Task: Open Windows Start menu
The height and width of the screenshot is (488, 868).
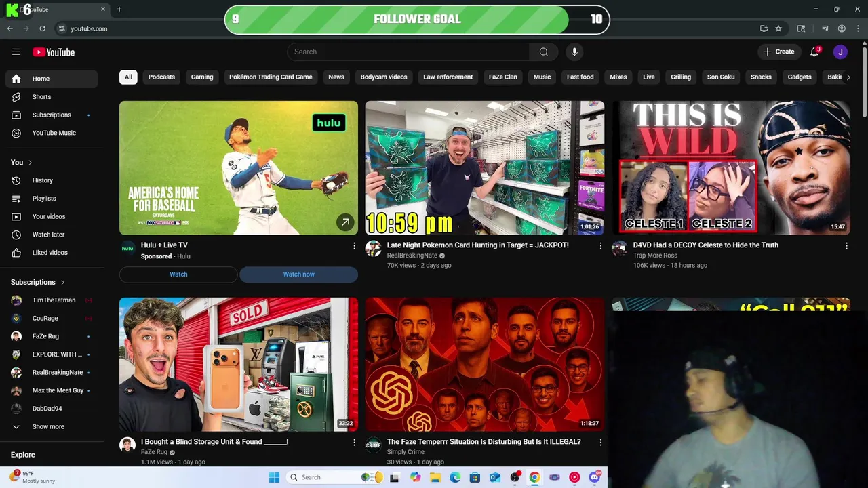Action: pyautogui.click(x=274, y=477)
